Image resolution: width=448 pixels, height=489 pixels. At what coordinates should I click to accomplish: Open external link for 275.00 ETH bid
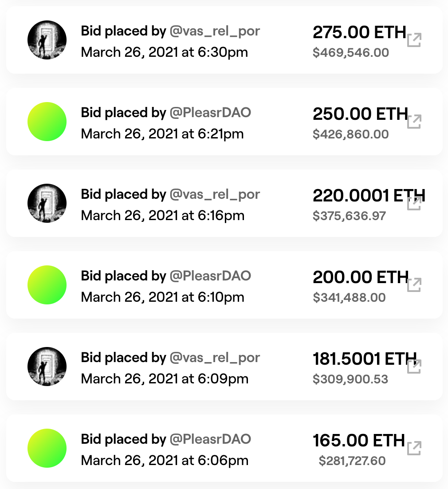click(414, 40)
